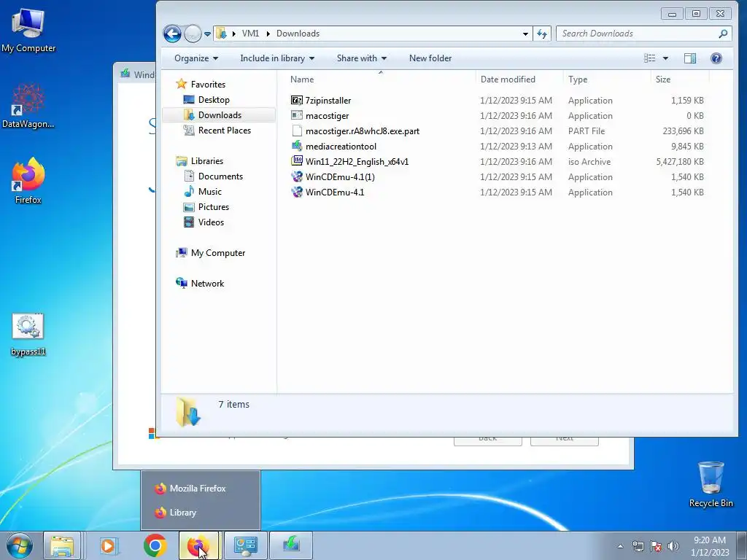The height and width of the screenshot is (560, 747).
Task: Open the Music library
Action: pos(209,192)
